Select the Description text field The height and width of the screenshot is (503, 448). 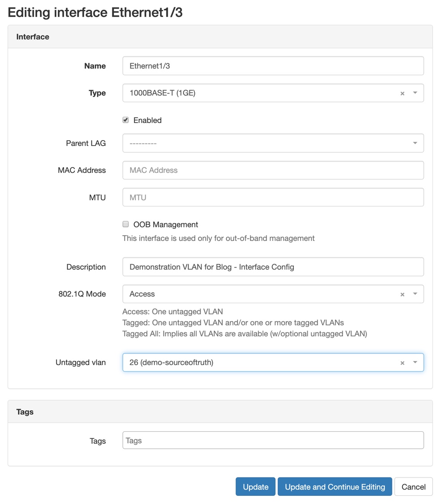coord(273,267)
